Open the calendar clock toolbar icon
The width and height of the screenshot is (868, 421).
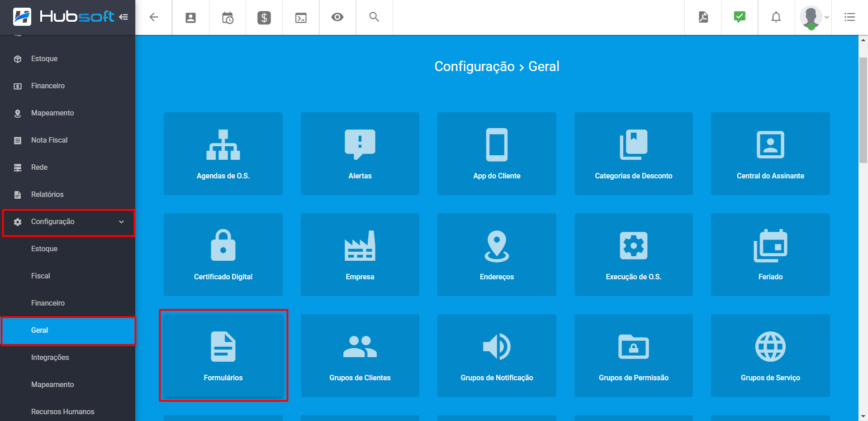click(228, 18)
